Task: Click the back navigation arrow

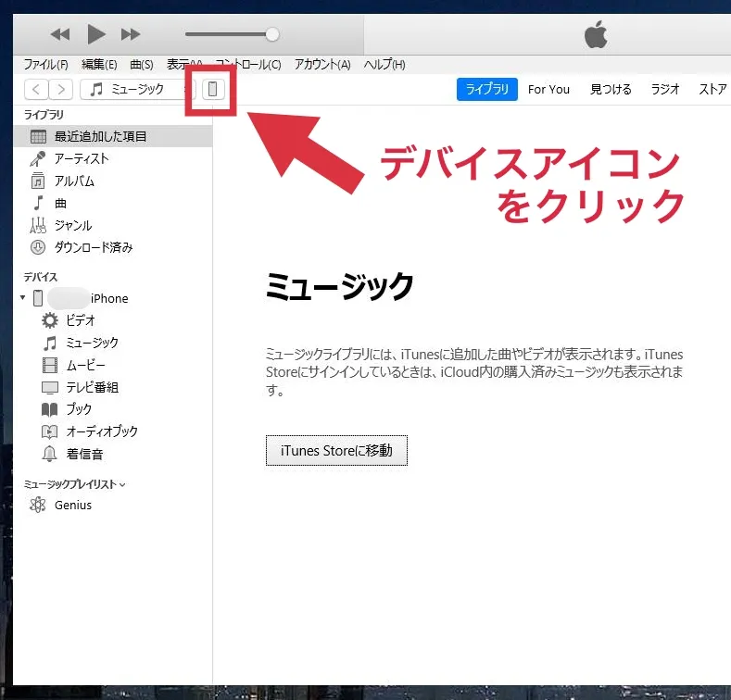Action: 35,90
